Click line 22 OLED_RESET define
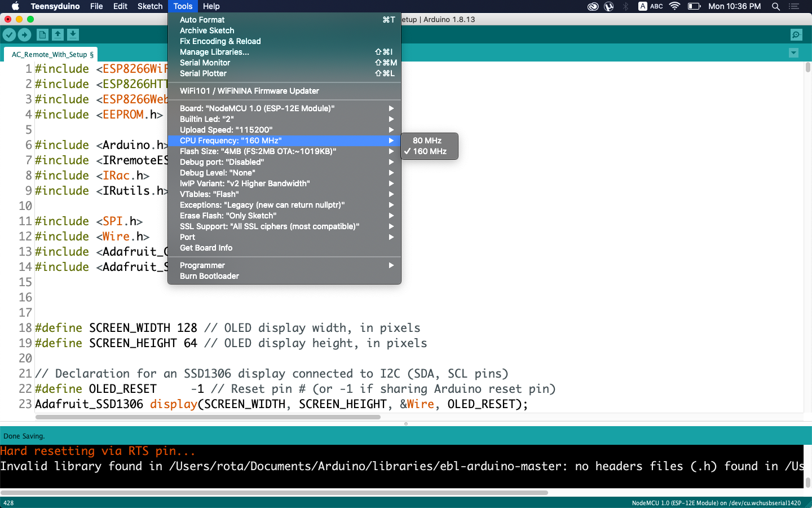 coord(295,389)
